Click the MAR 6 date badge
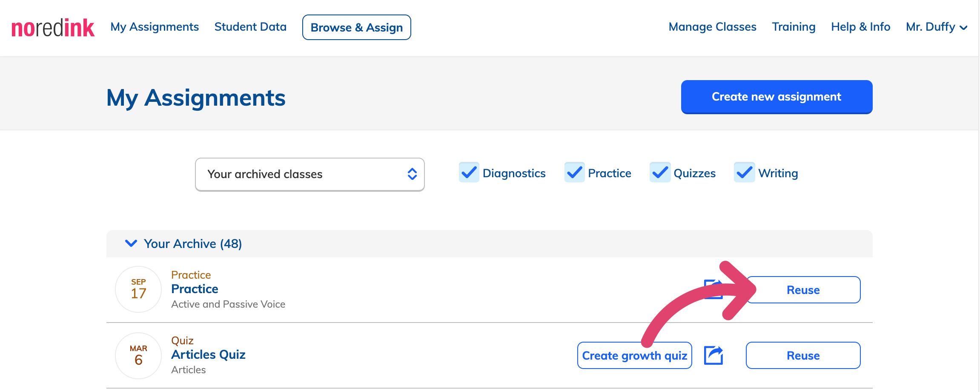Screen dimensions: 980x392 138,355
